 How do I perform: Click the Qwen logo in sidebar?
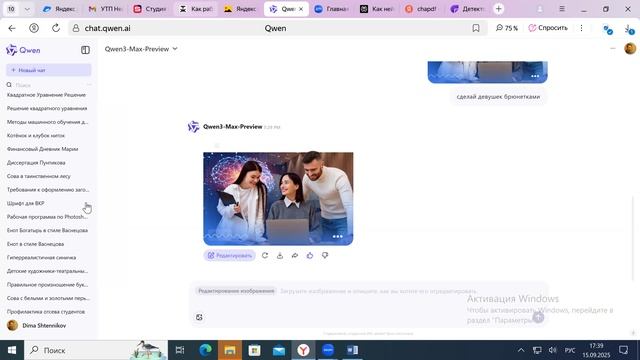coord(23,50)
